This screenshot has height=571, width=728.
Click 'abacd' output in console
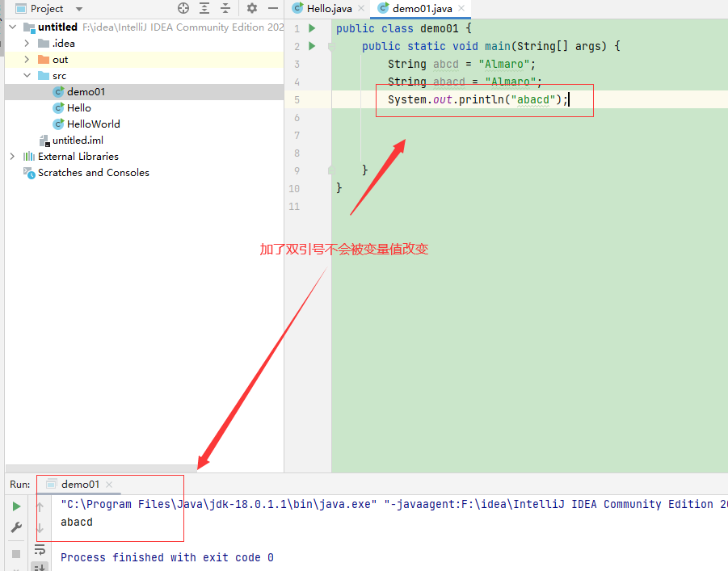77,523
